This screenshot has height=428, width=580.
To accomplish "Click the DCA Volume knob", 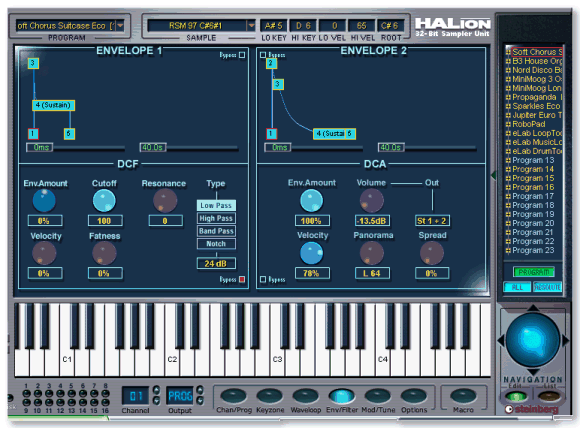I will [x=371, y=200].
